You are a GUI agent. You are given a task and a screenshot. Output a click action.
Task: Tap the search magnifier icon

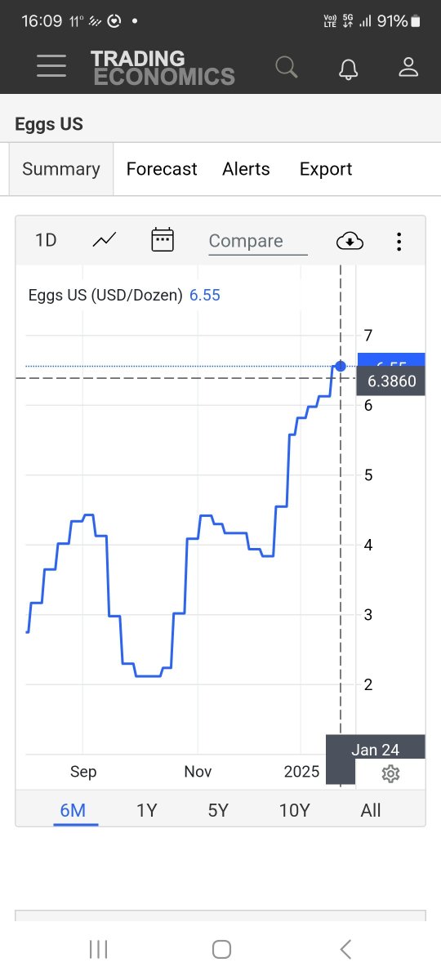(x=287, y=67)
